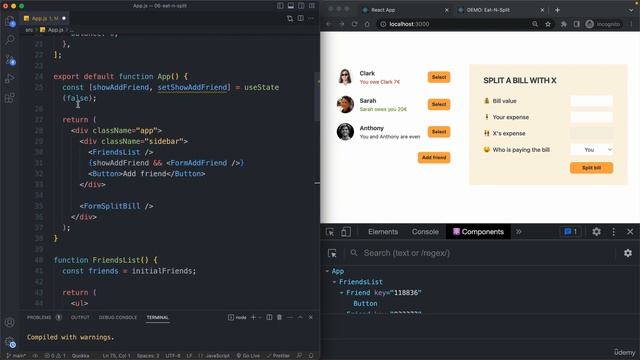
Task: Open the Who is paying the bill dropdown
Action: (x=591, y=150)
